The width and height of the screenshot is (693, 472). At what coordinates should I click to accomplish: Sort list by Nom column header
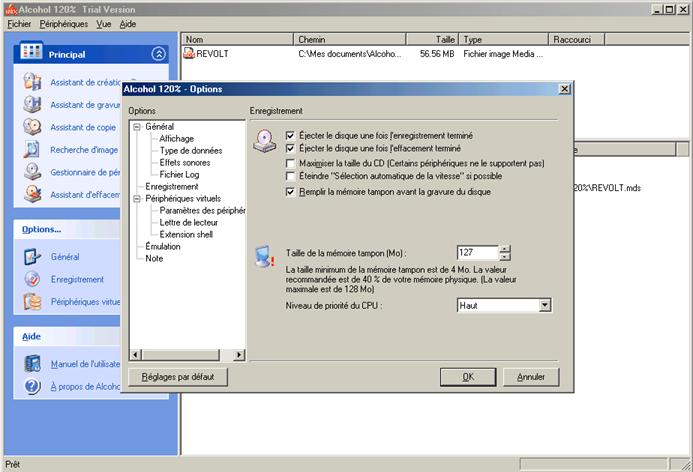(x=237, y=39)
